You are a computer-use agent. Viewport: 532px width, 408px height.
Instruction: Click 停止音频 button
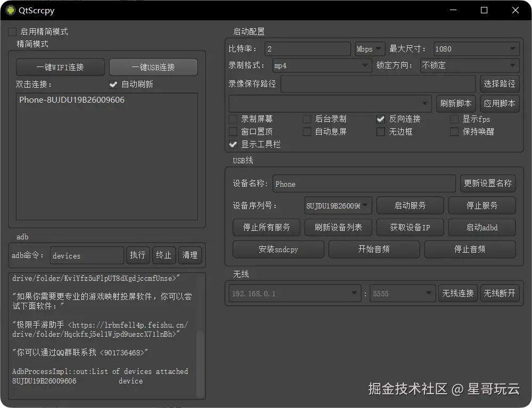click(470, 249)
